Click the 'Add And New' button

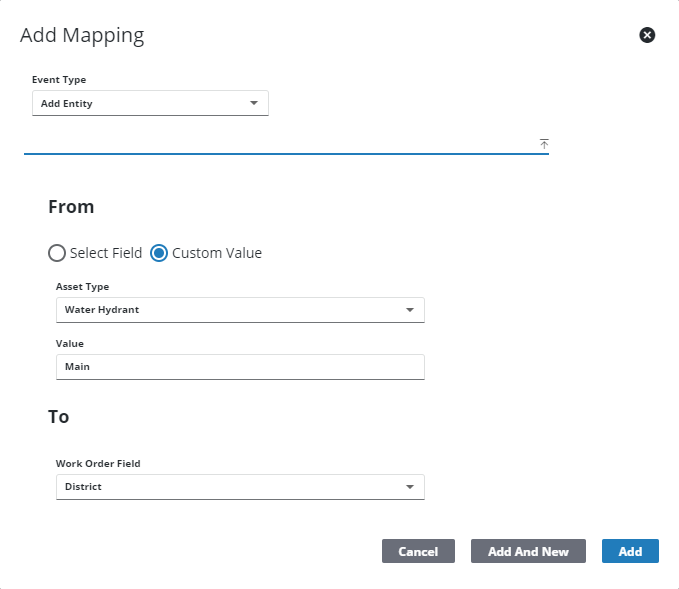tap(528, 552)
